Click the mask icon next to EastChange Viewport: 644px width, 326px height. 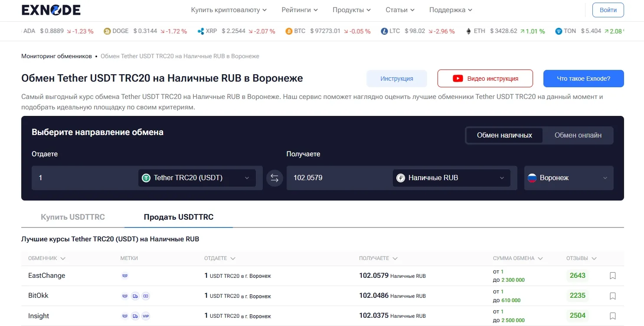125,276
